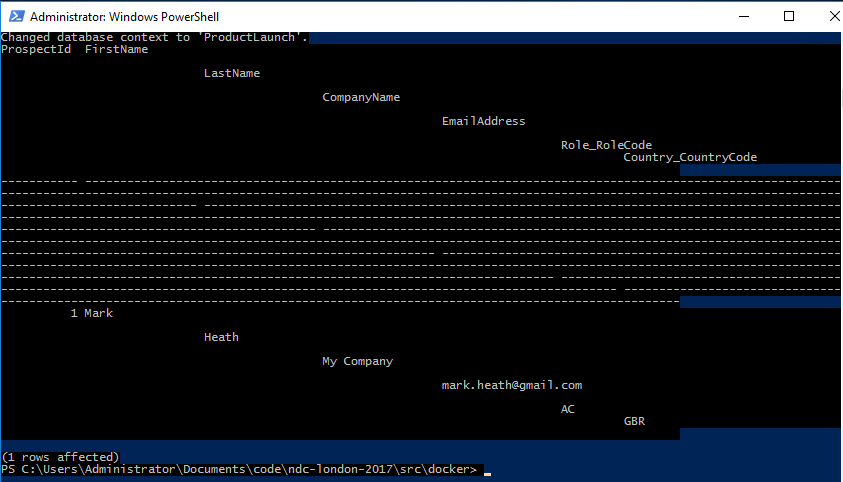The width and height of the screenshot is (843, 482).
Task: Click the 'My Company' value
Action: [x=357, y=361]
